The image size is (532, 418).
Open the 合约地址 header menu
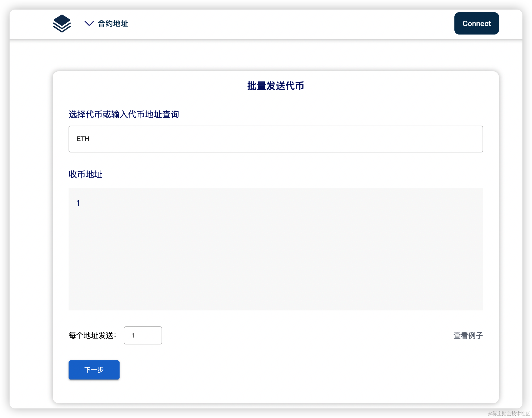click(113, 23)
